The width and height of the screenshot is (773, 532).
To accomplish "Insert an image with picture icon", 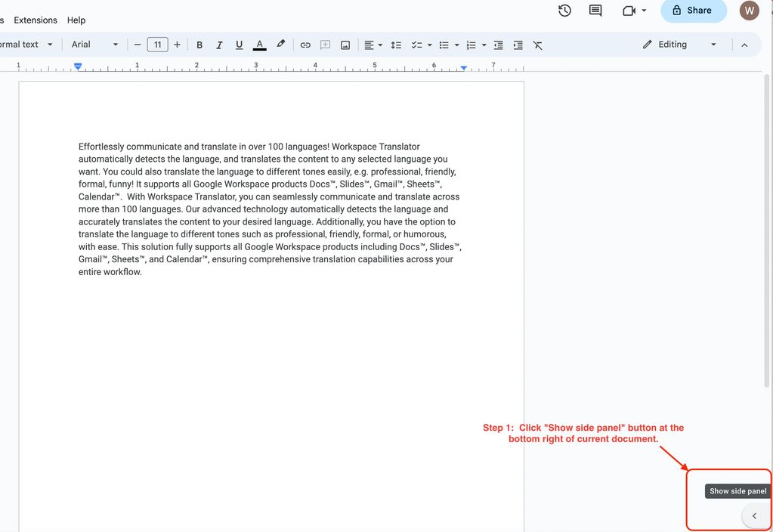I will tap(345, 45).
